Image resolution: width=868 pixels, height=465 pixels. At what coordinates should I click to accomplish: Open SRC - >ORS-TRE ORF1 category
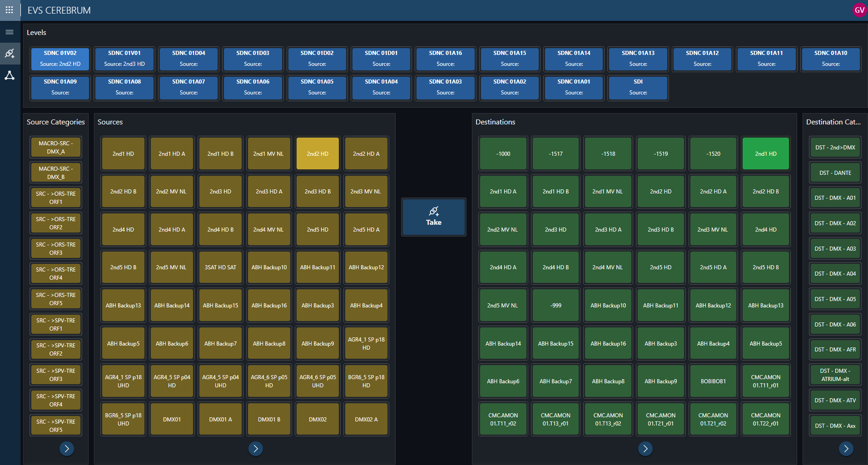click(56, 198)
